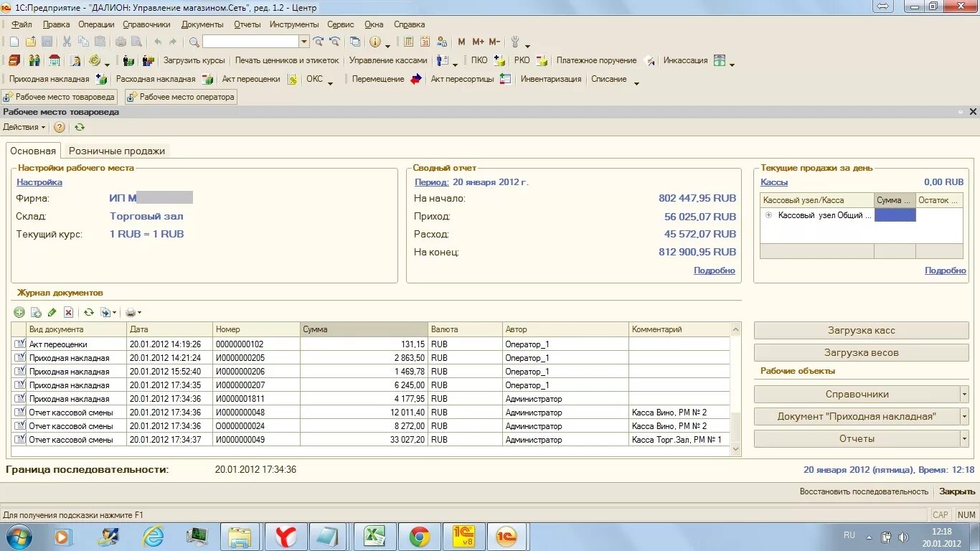Click the New document icon in the top toolbar

(14, 42)
